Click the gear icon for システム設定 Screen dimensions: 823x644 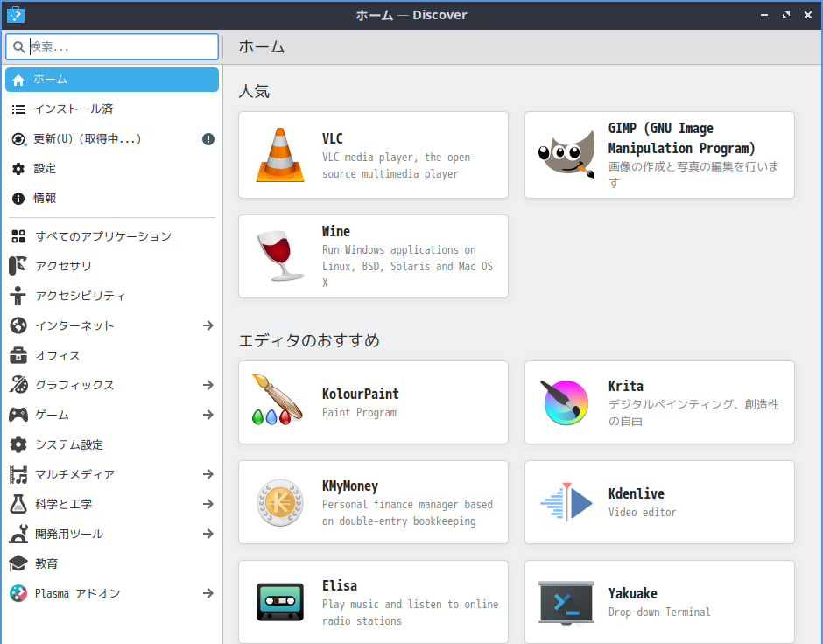18,444
